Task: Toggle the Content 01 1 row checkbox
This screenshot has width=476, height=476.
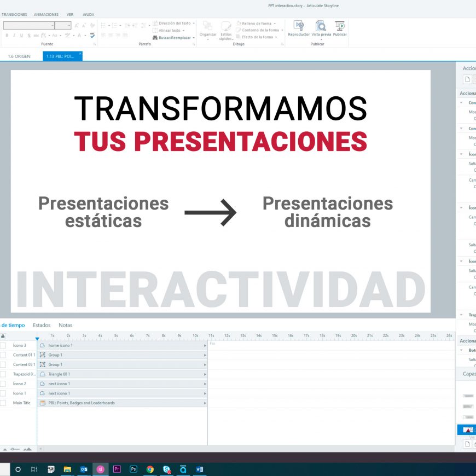Action: [3, 355]
